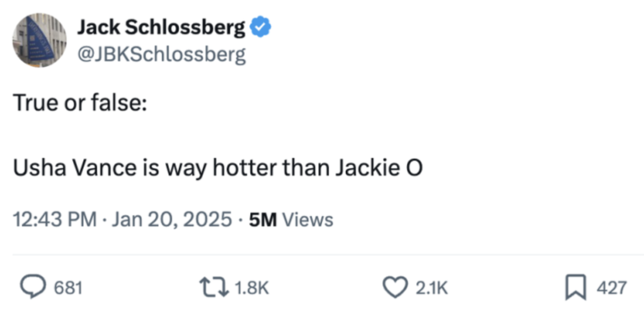Click the 12:43 PM timestamp

click(x=55, y=220)
